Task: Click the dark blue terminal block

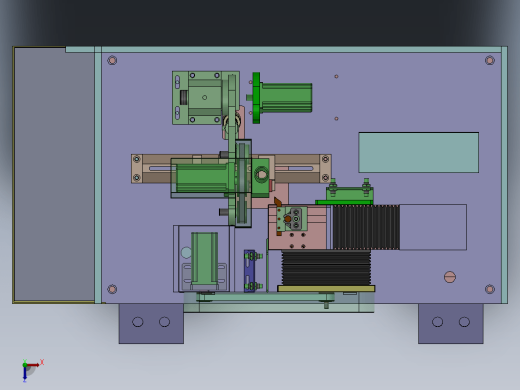Action: [249, 271]
